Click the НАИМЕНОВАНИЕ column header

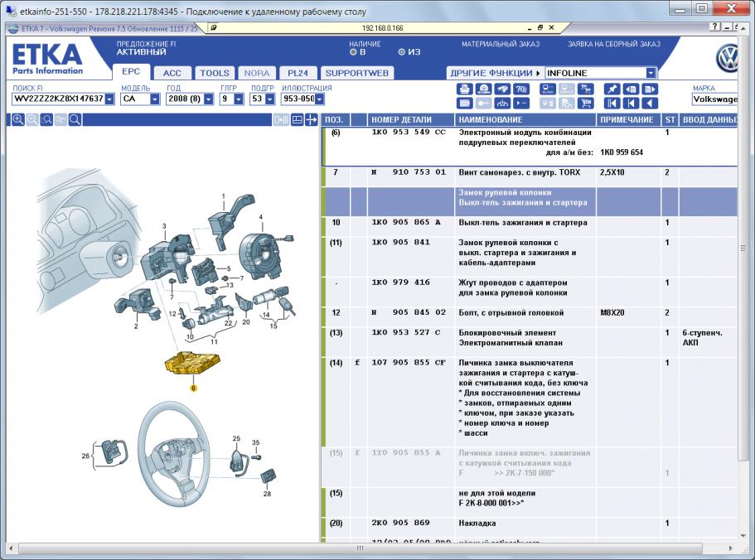coord(525,120)
